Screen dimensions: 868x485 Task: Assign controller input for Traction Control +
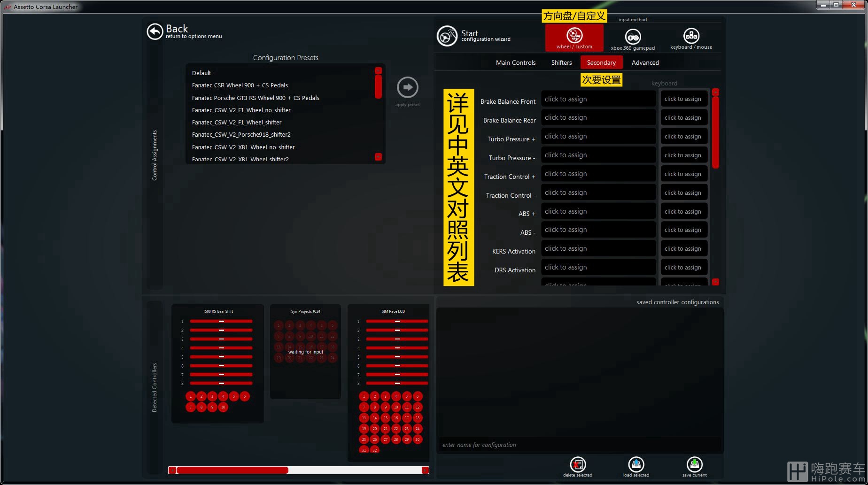[598, 174]
